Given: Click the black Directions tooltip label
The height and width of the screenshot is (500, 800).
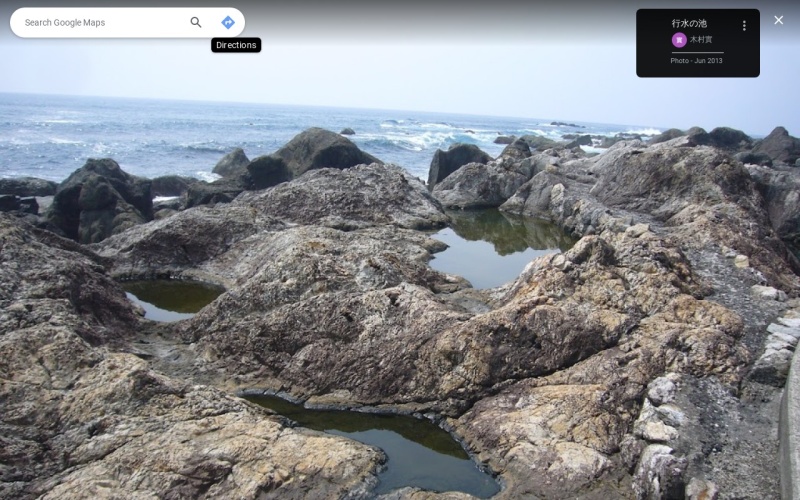Looking at the screenshot, I should (x=236, y=45).
